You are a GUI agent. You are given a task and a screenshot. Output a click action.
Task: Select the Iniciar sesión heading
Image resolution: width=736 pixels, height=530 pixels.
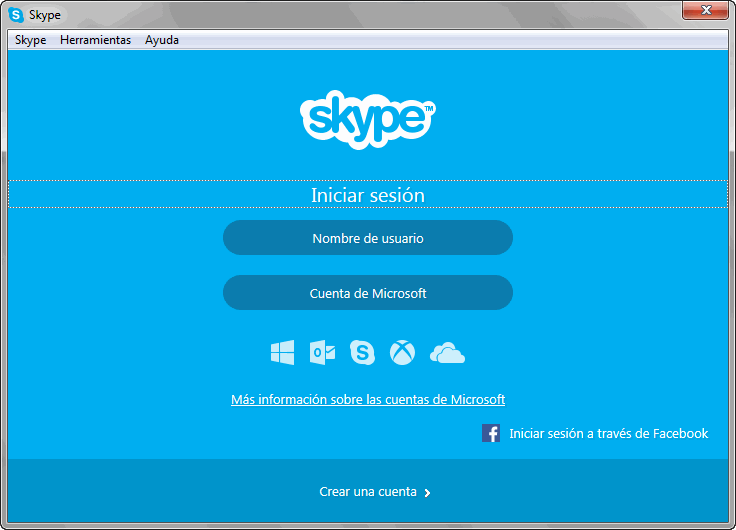click(368, 195)
